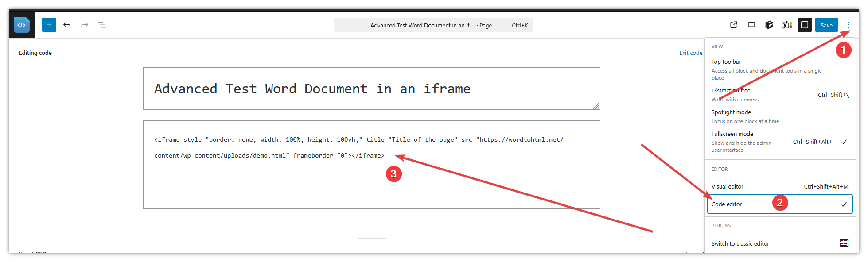Open the three-dot options menu
This screenshot has width=868, height=262.
pos(848,25)
